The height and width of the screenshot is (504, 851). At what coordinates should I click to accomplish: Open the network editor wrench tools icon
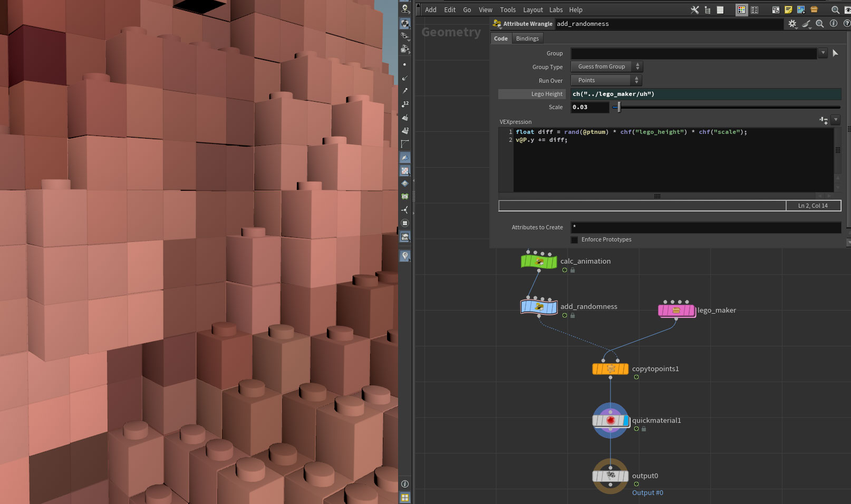click(694, 9)
